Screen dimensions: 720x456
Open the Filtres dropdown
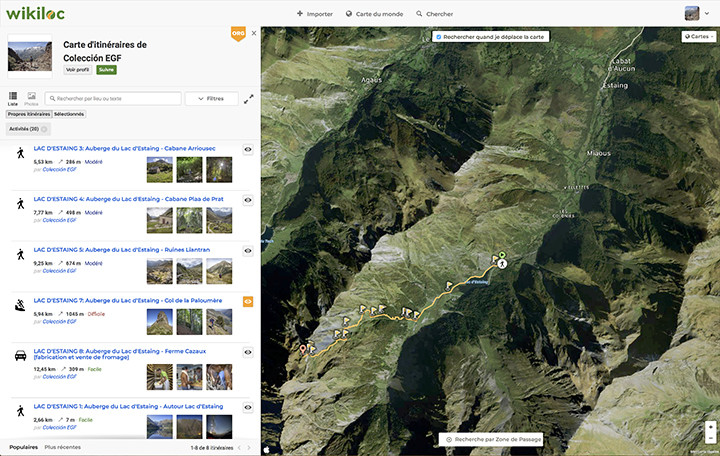coord(211,99)
